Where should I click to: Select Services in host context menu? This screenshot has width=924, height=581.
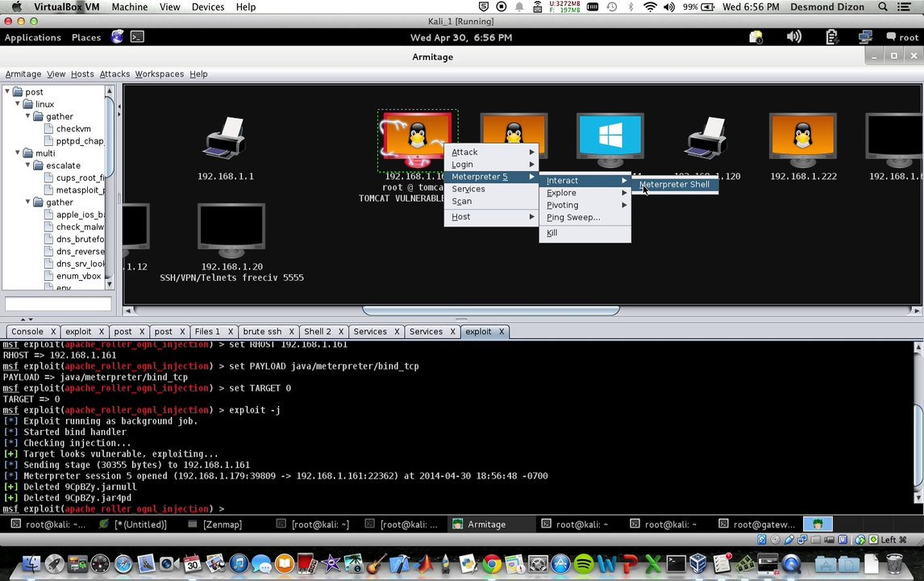(492, 190)
